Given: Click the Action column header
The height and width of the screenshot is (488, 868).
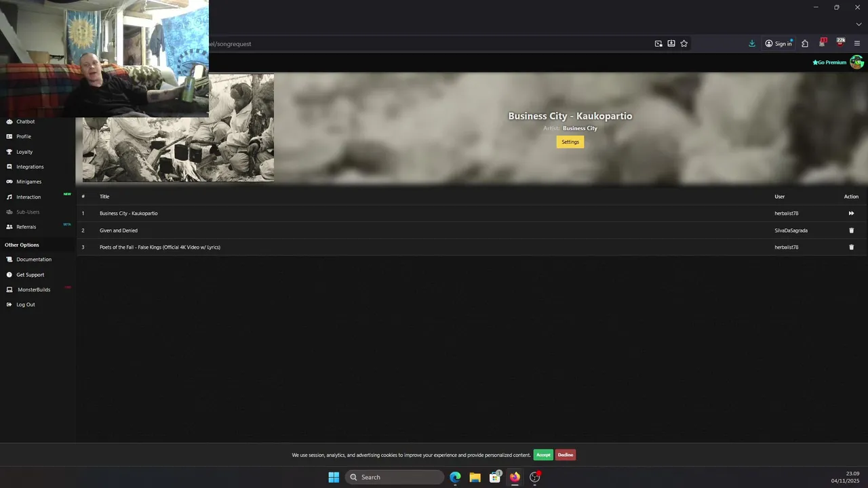Looking at the screenshot, I should (x=851, y=197).
